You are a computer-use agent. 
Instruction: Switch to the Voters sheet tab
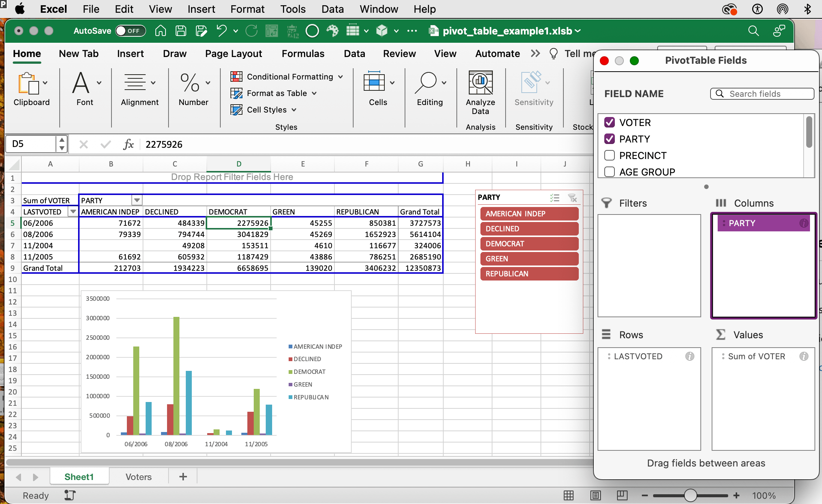tap(139, 477)
